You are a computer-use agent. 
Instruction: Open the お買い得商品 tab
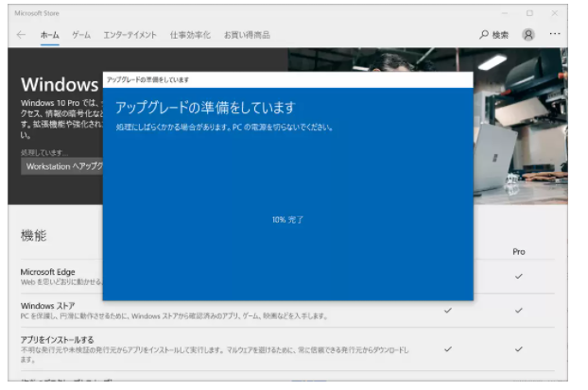coord(247,35)
